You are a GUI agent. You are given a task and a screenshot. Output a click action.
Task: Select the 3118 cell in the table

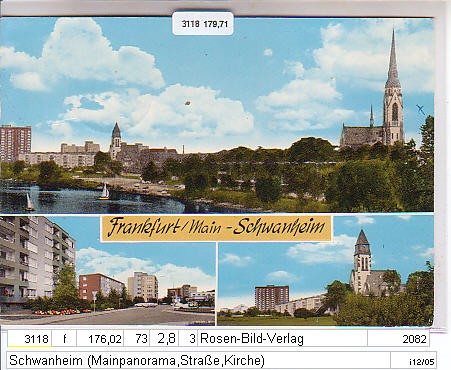point(30,339)
